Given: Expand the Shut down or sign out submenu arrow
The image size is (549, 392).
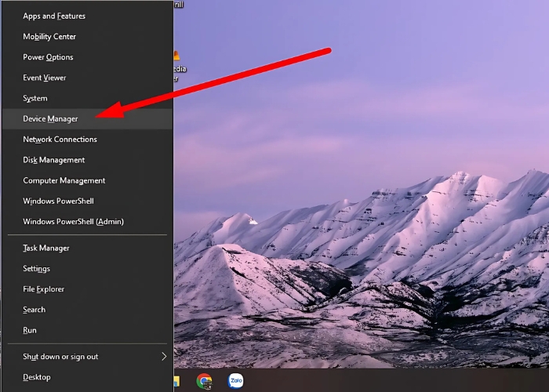Looking at the screenshot, I should point(164,357).
